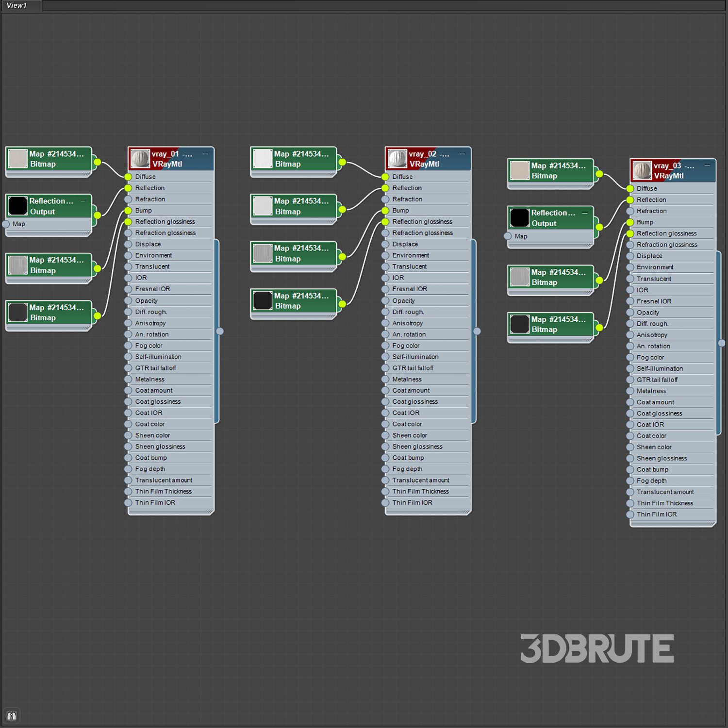Click thumbnail of top Bitmap node feeding vray_02

[x=263, y=159]
